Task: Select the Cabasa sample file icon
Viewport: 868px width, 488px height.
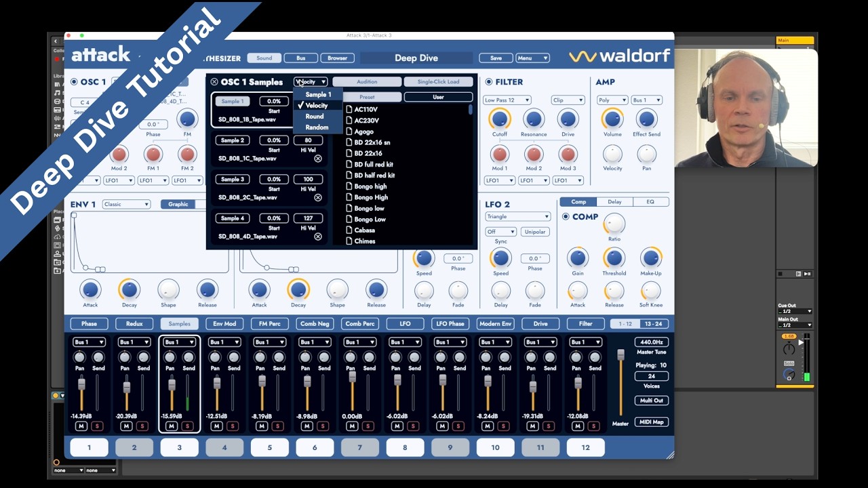Action: coord(349,230)
